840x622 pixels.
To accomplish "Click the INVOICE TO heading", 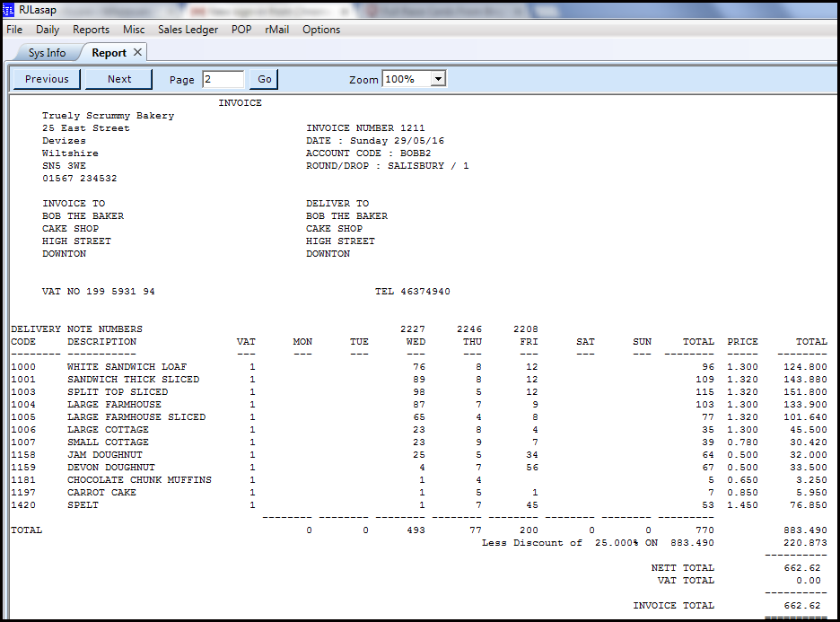I will (x=74, y=204).
